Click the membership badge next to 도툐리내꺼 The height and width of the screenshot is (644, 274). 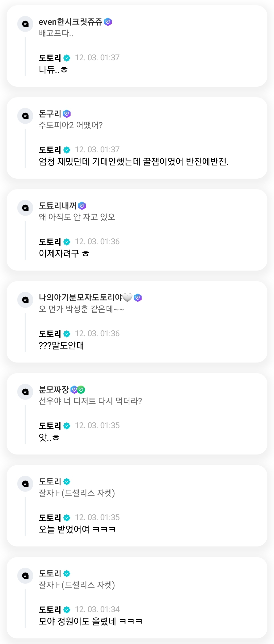82,206
